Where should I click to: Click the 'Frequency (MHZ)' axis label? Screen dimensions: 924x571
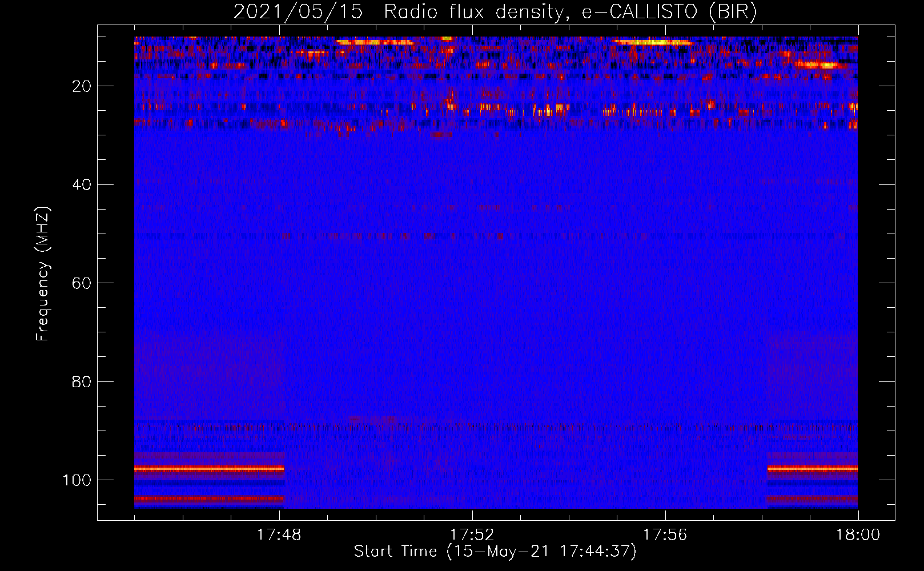pyautogui.click(x=43, y=274)
